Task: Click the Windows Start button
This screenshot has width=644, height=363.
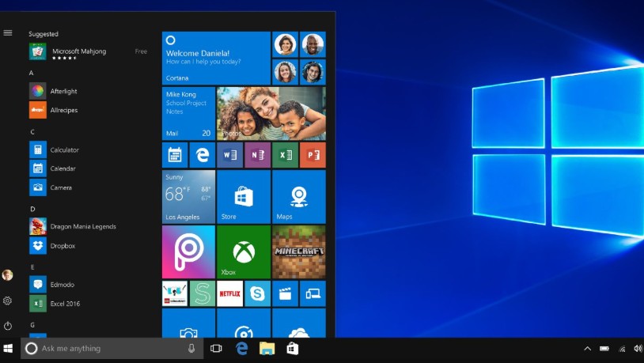Action: click(8, 349)
